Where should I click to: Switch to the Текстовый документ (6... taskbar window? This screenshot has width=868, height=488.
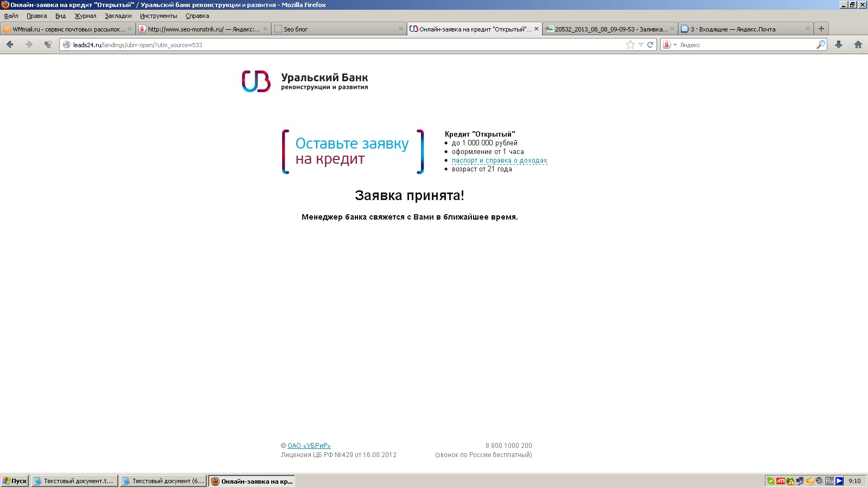(x=163, y=481)
